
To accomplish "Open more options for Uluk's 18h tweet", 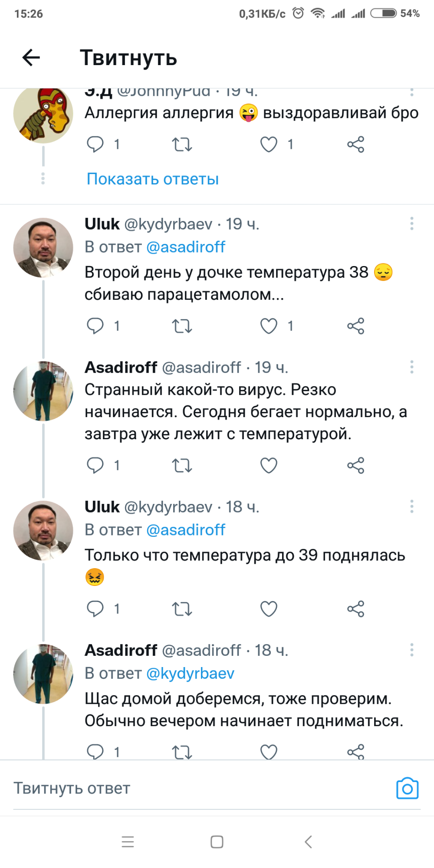I will pos(411,506).
